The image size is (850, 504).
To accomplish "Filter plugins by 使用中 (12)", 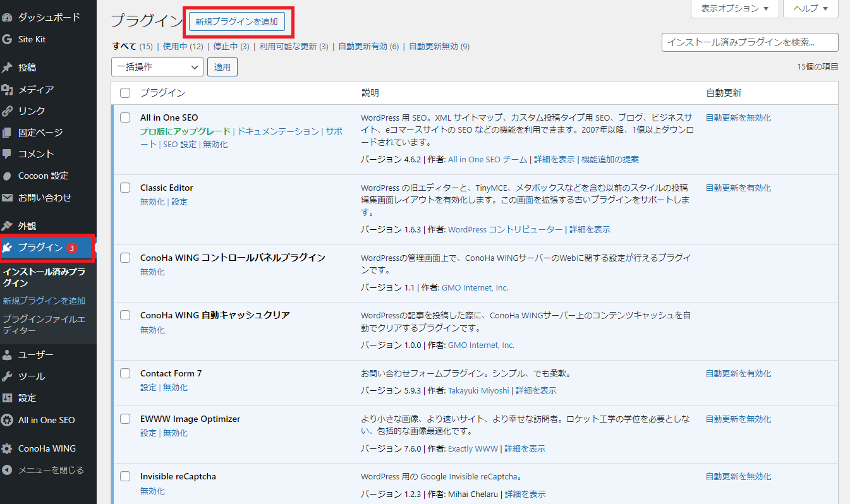I will 183,47.
